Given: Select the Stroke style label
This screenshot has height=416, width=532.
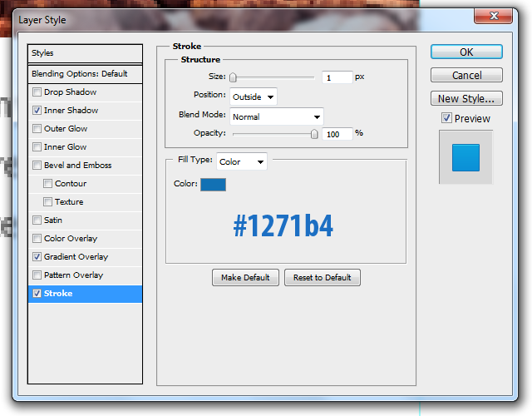Looking at the screenshot, I should (x=58, y=294).
